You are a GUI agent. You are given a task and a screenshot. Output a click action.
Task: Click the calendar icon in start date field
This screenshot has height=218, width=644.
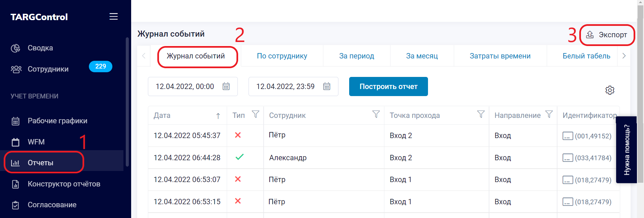(x=226, y=86)
